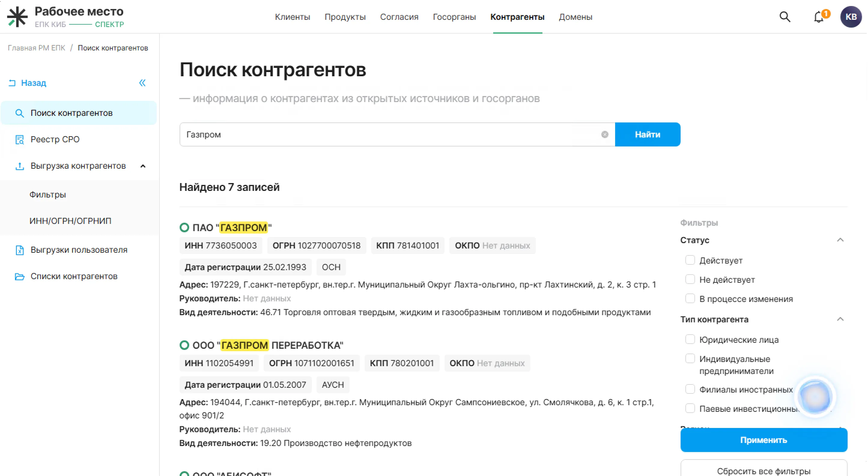Click the Выгрузки пользователя file icon
Screen dimensions: 868x476
tap(20, 250)
